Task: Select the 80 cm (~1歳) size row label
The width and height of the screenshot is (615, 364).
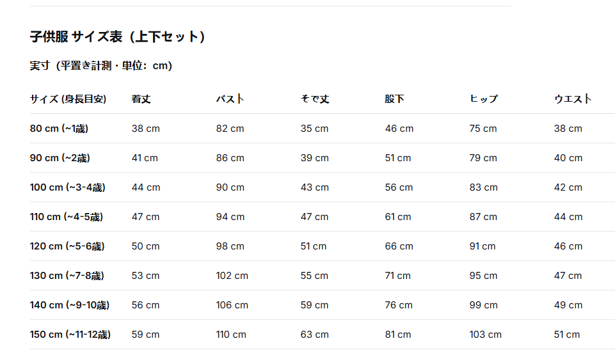Action: click(60, 128)
